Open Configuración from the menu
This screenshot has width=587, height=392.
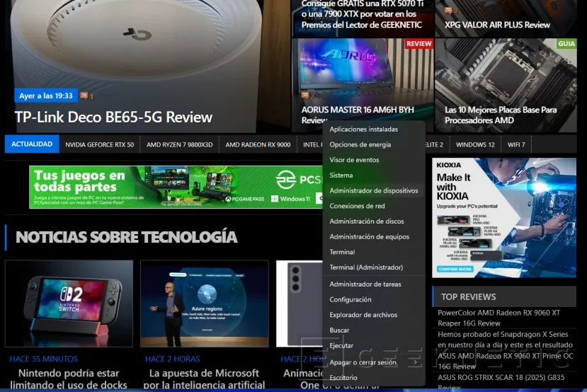(x=374, y=299)
